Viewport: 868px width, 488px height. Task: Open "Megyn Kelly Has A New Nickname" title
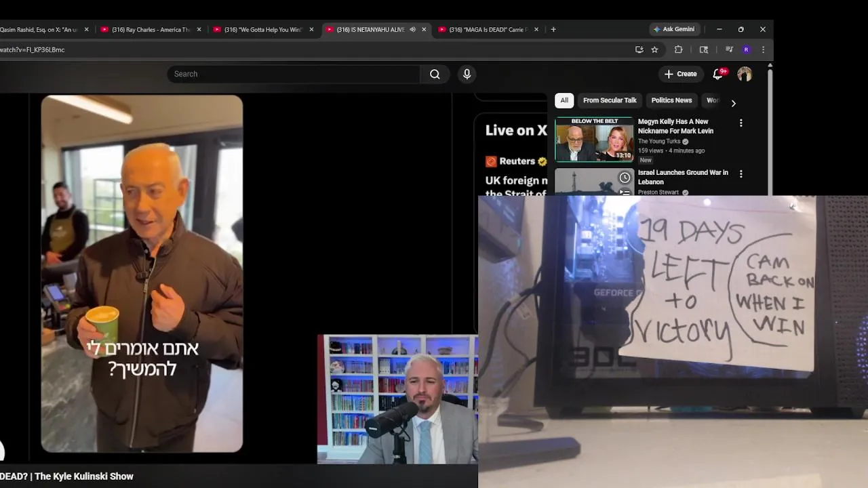pyautogui.click(x=675, y=126)
